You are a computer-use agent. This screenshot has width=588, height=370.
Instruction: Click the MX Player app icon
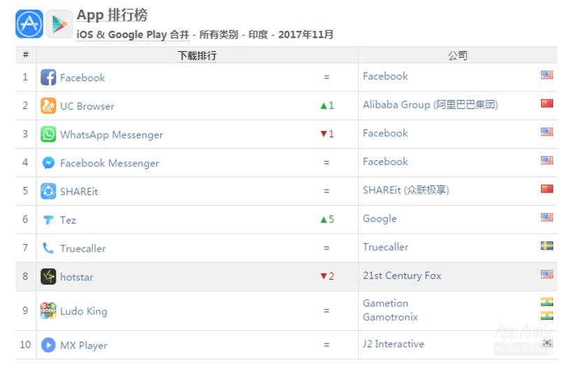point(48,345)
